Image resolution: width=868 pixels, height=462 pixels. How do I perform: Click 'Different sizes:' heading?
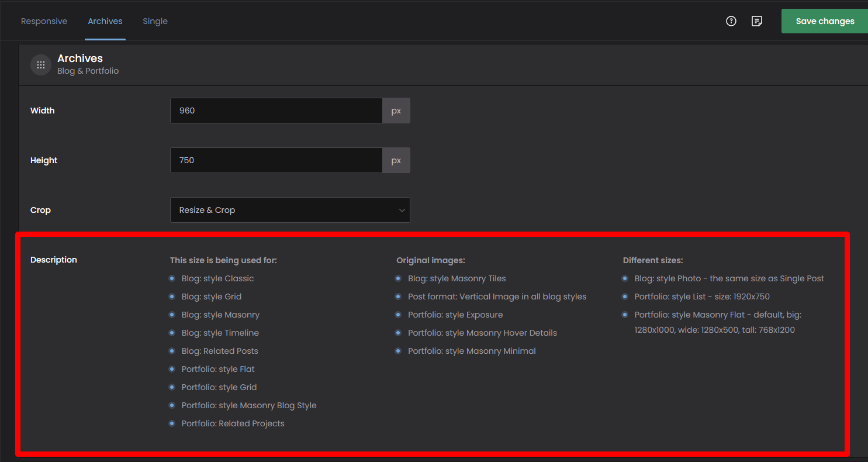coord(653,260)
